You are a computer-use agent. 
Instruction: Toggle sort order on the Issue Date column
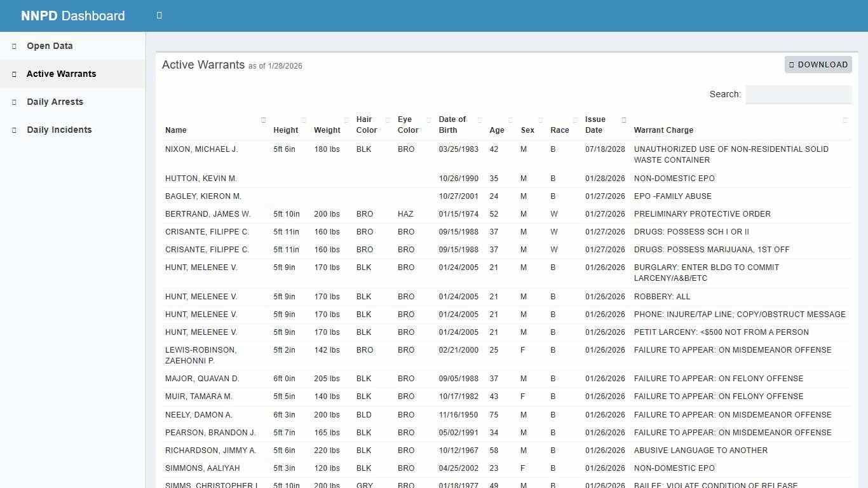click(623, 120)
